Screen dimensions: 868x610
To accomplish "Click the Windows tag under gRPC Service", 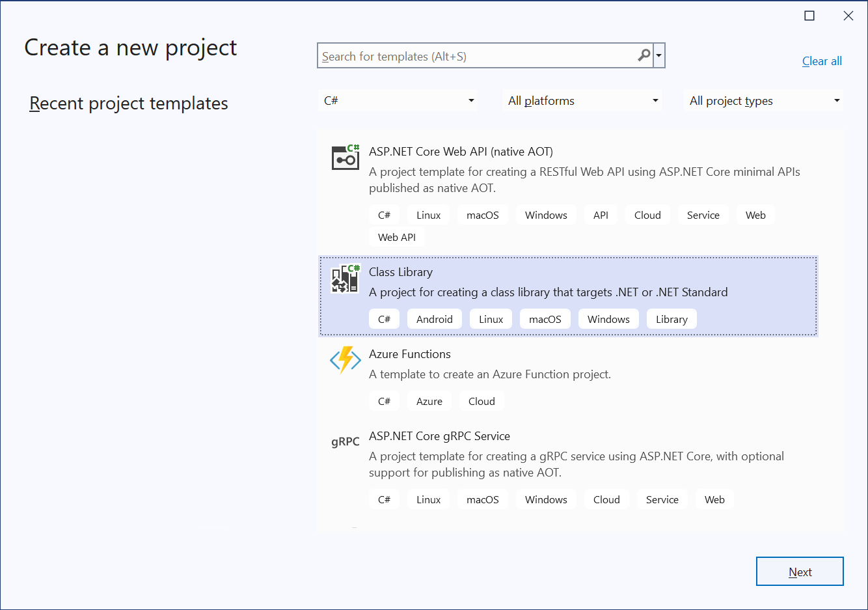I will point(546,499).
